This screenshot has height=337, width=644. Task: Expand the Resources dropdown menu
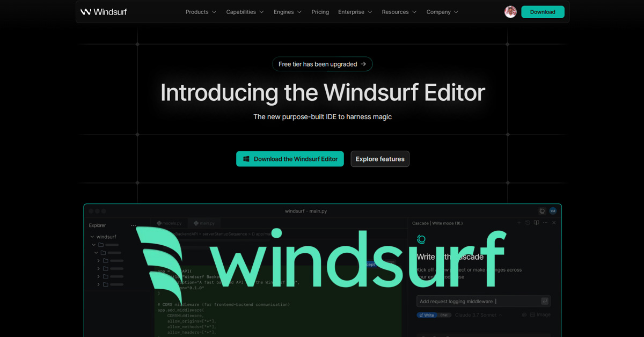pos(399,12)
